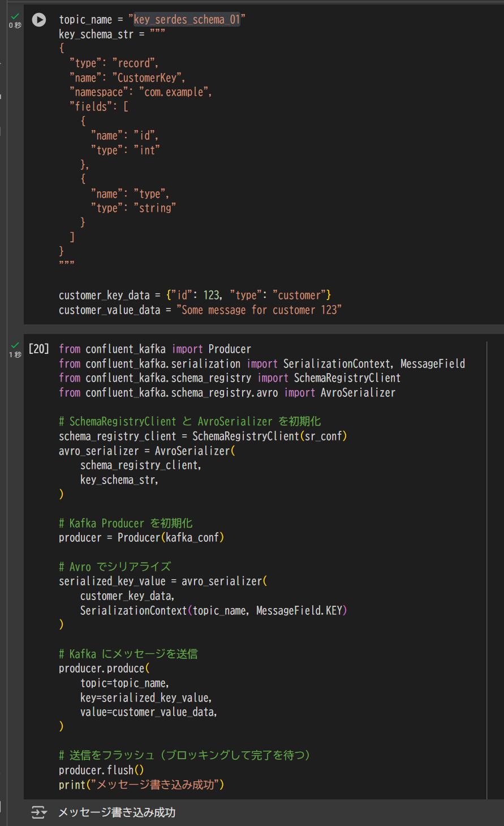Click the serialized_key_value assignment line
Screen dimensions: 504x826
(x=163, y=581)
